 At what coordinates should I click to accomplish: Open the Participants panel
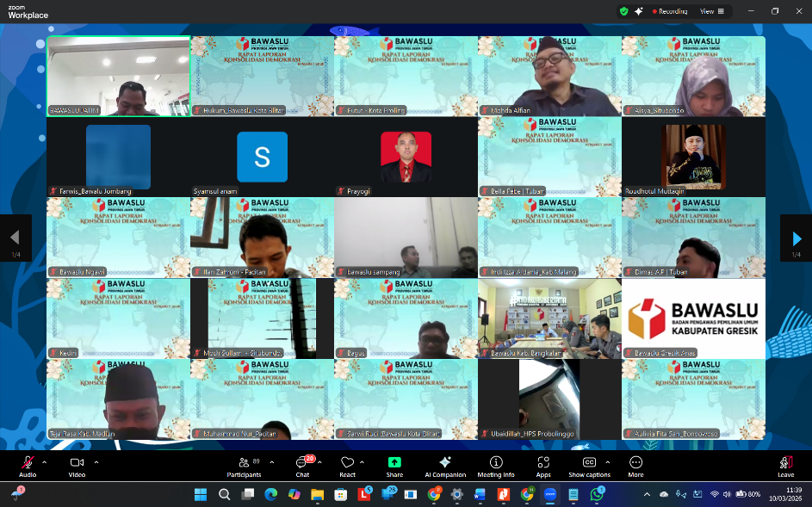pyautogui.click(x=244, y=466)
